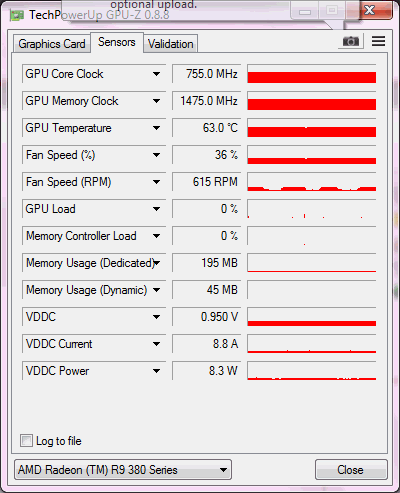Switch to the Graphics Card tab
The image size is (400, 493).
[52, 44]
